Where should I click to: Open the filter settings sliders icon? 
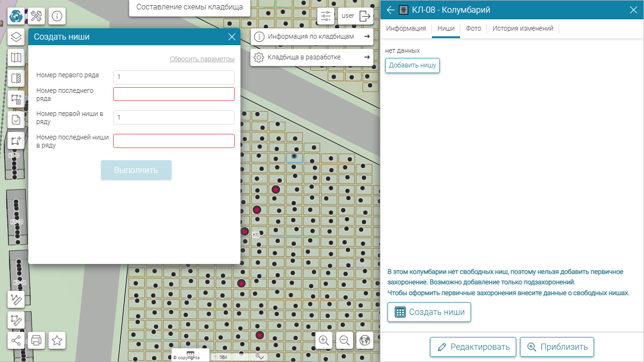point(325,16)
